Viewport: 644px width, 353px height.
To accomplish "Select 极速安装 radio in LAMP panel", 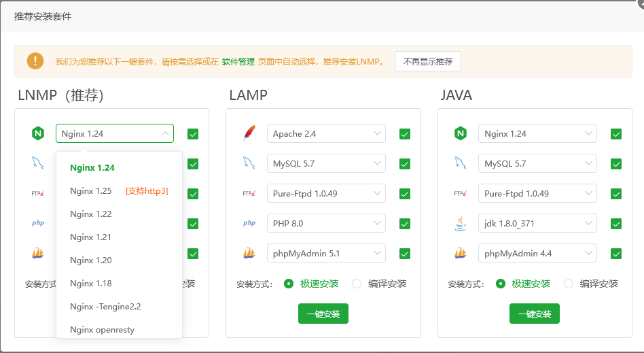I will click(289, 284).
